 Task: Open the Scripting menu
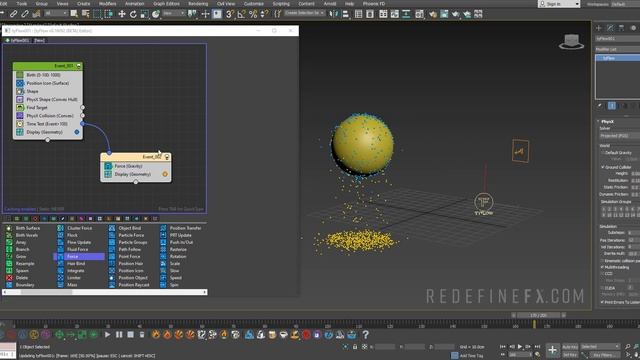(281, 4)
